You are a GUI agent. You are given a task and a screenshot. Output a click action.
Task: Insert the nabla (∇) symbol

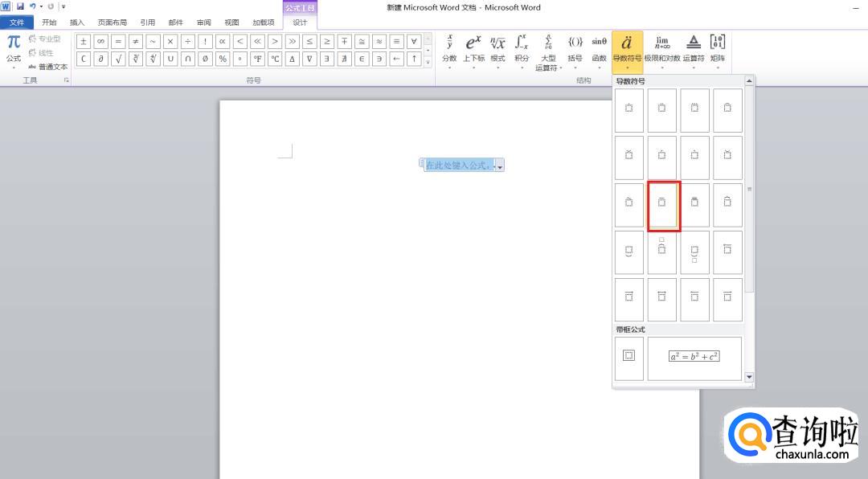309,59
